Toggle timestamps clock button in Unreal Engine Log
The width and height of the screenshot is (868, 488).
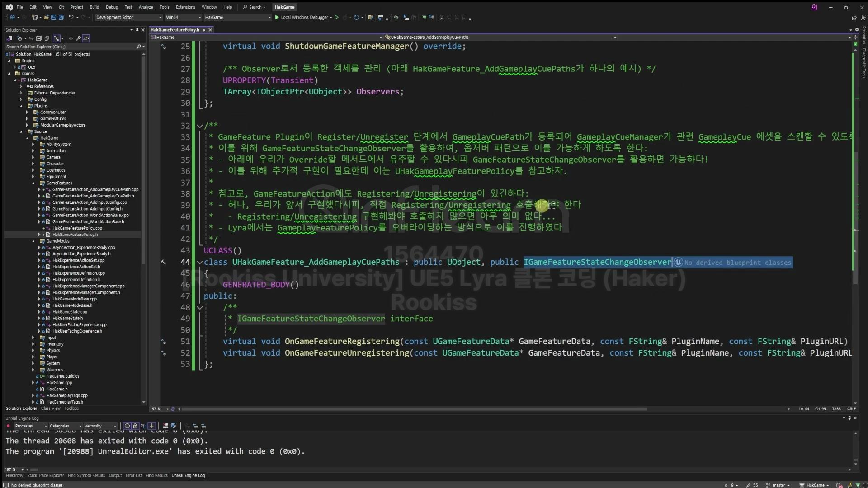coord(127,426)
